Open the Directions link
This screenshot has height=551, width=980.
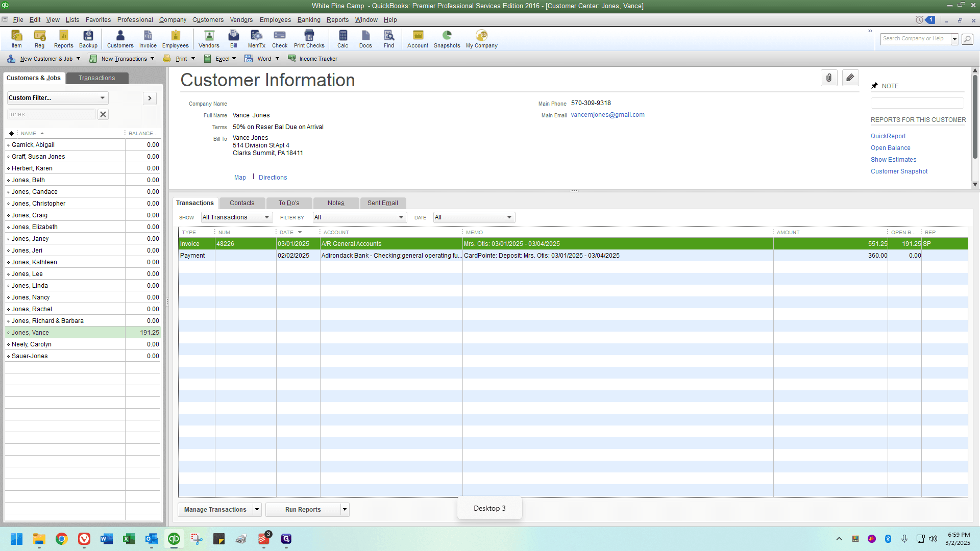tap(273, 178)
